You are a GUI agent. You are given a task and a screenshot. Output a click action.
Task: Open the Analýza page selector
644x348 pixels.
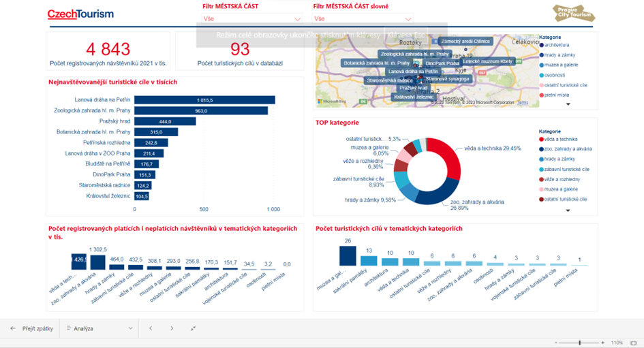point(99,328)
